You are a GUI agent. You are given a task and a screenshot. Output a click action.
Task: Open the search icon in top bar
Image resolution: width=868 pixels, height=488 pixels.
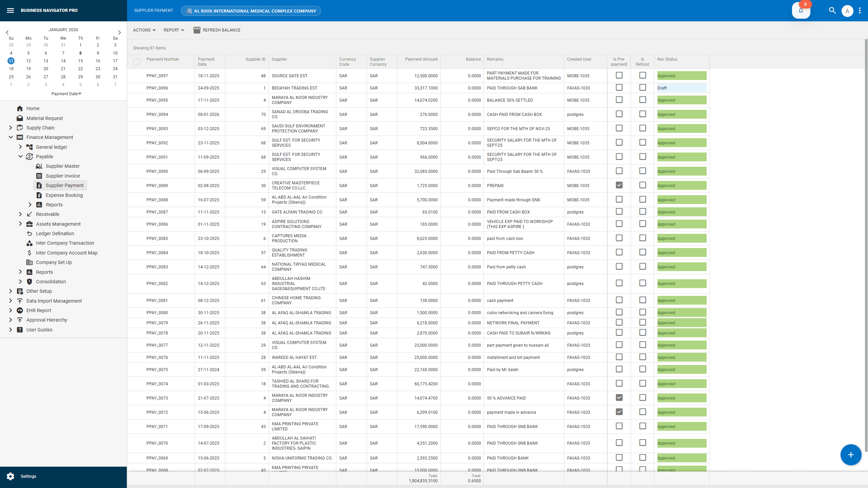pos(832,11)
